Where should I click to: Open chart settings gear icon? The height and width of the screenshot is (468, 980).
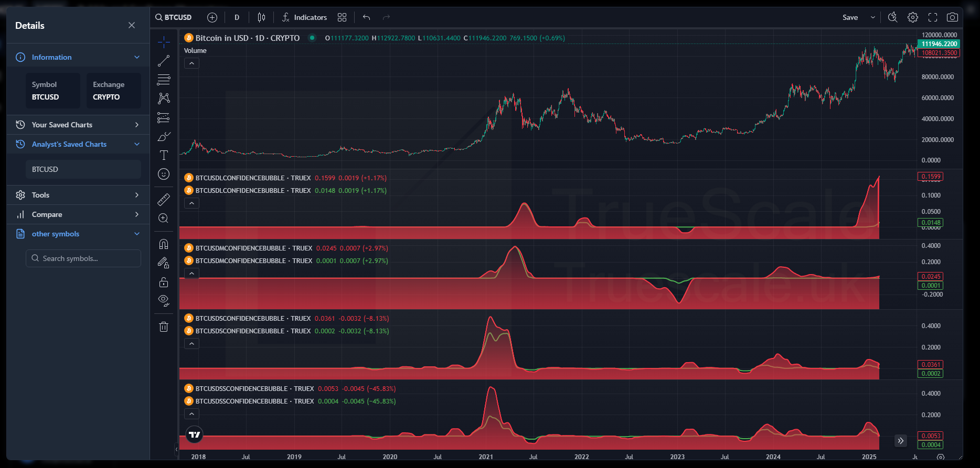(913, 17)
